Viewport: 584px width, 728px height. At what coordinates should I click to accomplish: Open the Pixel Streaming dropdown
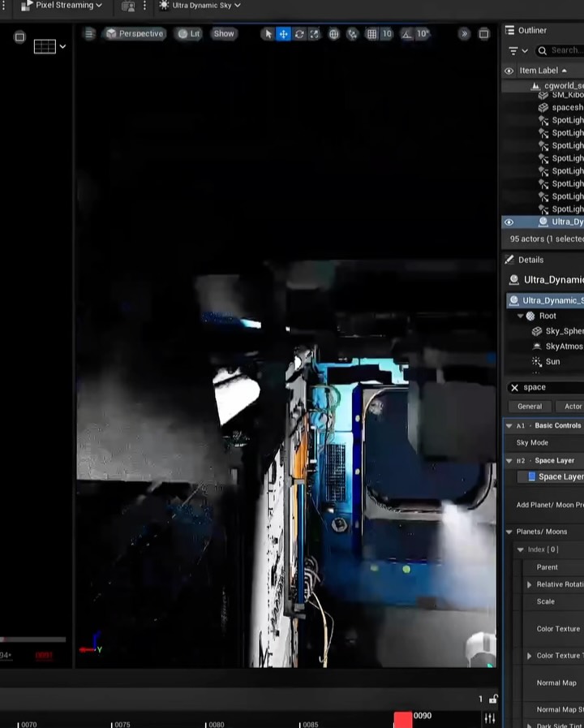tap(63, 6)
